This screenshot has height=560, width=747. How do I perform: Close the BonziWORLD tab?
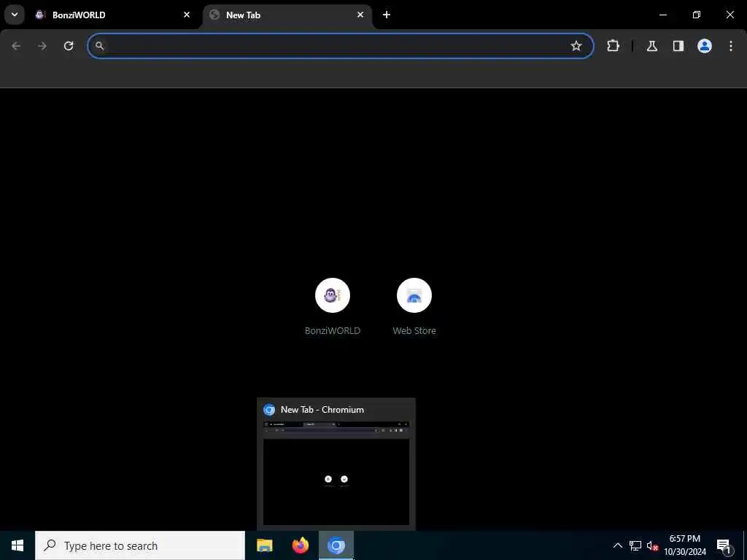coord(187,15)
